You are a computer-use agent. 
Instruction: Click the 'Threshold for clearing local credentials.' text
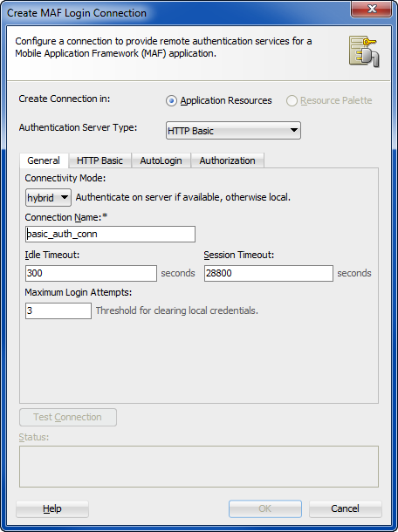pyautogui.click(x=177, y=310)
